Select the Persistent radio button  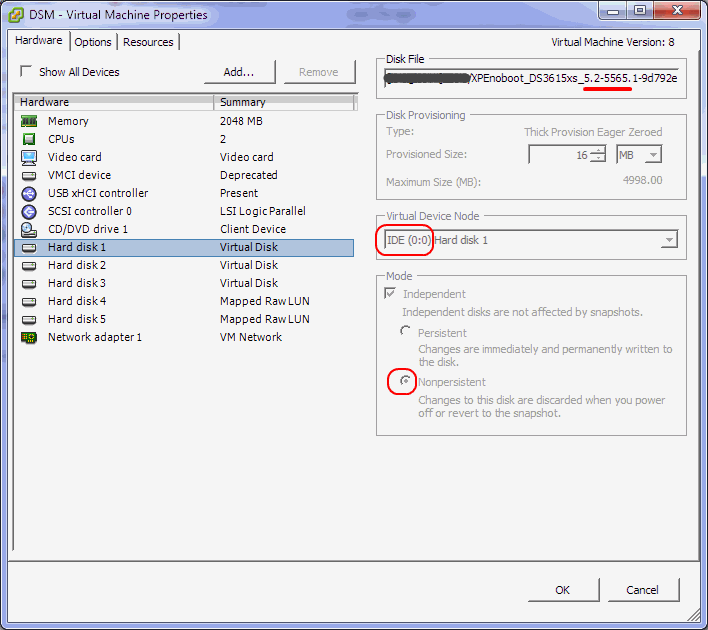405,332
